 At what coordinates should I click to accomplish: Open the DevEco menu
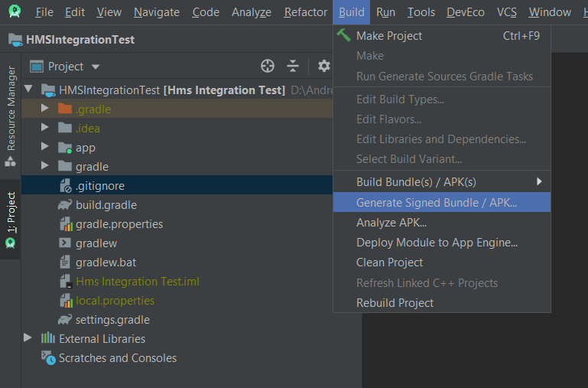[x=466, y=12]
